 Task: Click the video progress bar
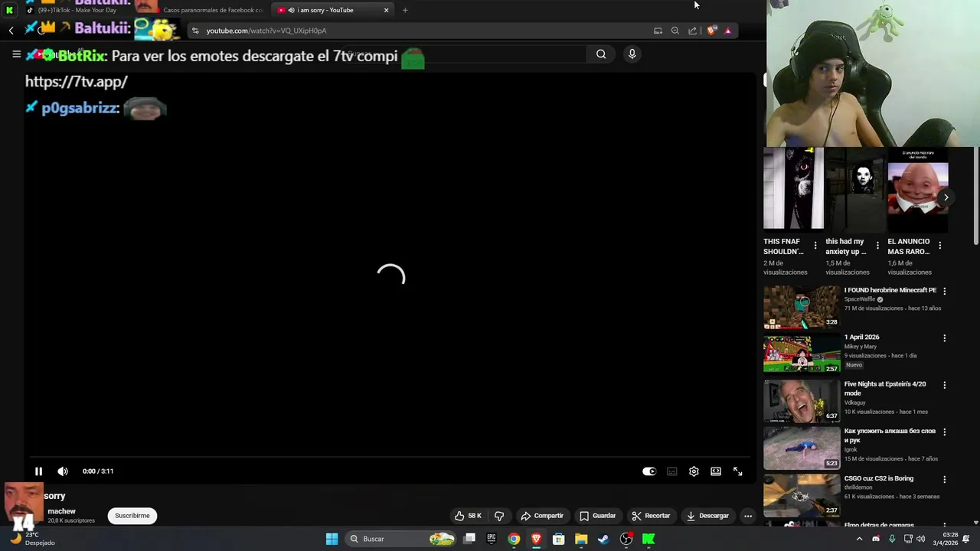point(390,457)
